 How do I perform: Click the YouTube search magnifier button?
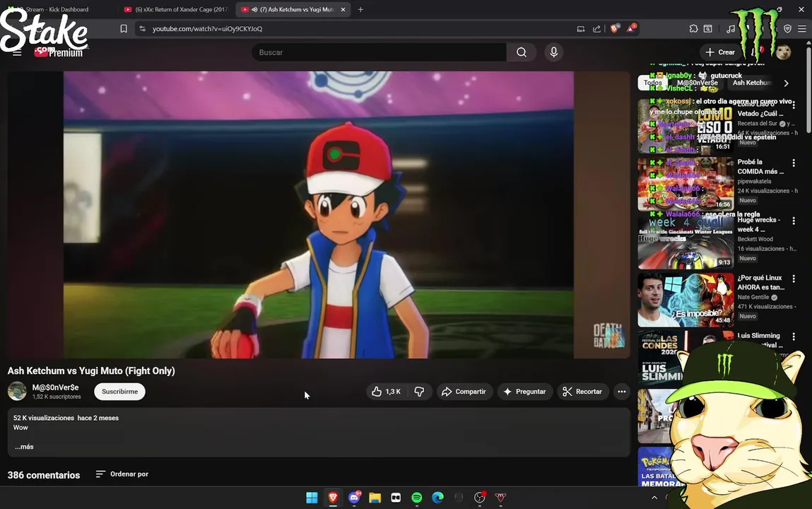click(522, 52)
